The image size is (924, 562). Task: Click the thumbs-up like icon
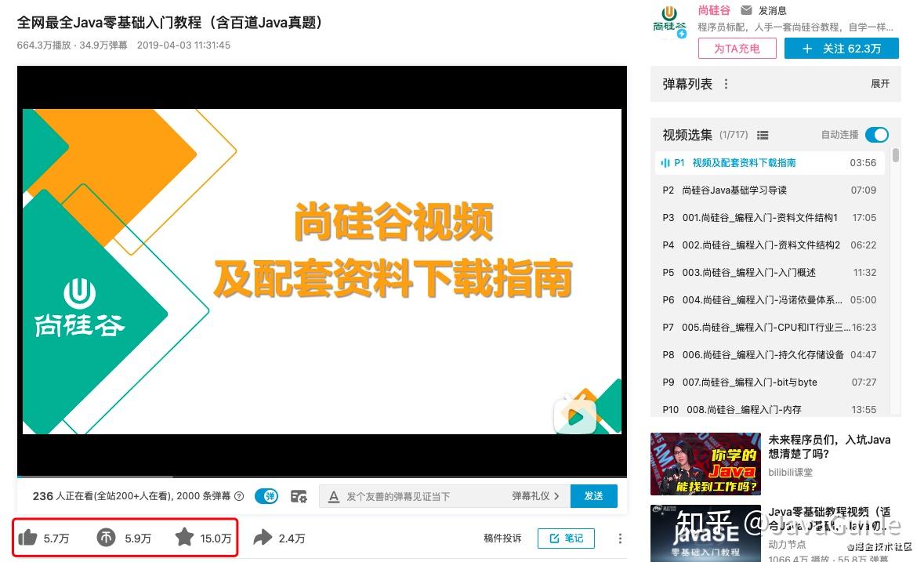28,537
